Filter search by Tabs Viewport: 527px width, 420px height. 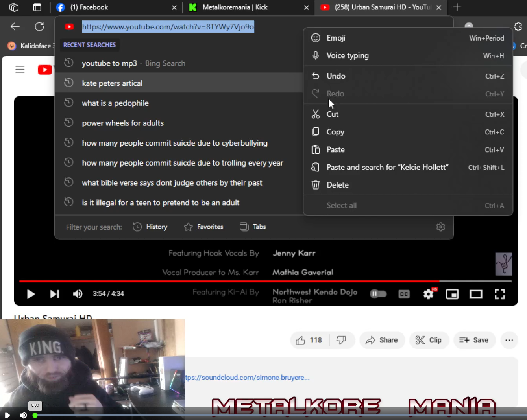[253, 227]
